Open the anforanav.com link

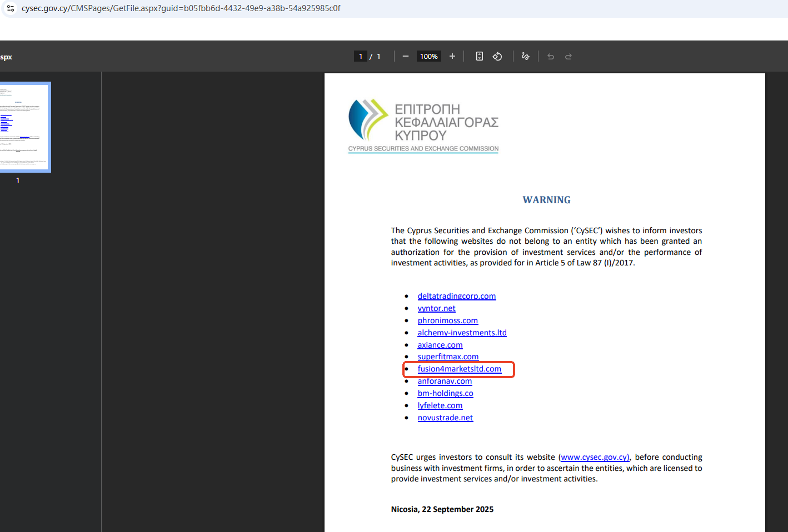coord(445,381)
